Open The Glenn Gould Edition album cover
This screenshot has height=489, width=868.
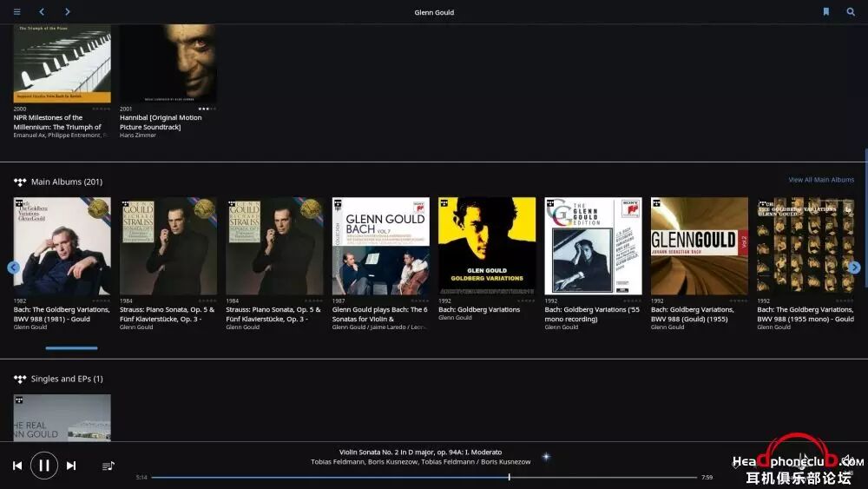594,246
